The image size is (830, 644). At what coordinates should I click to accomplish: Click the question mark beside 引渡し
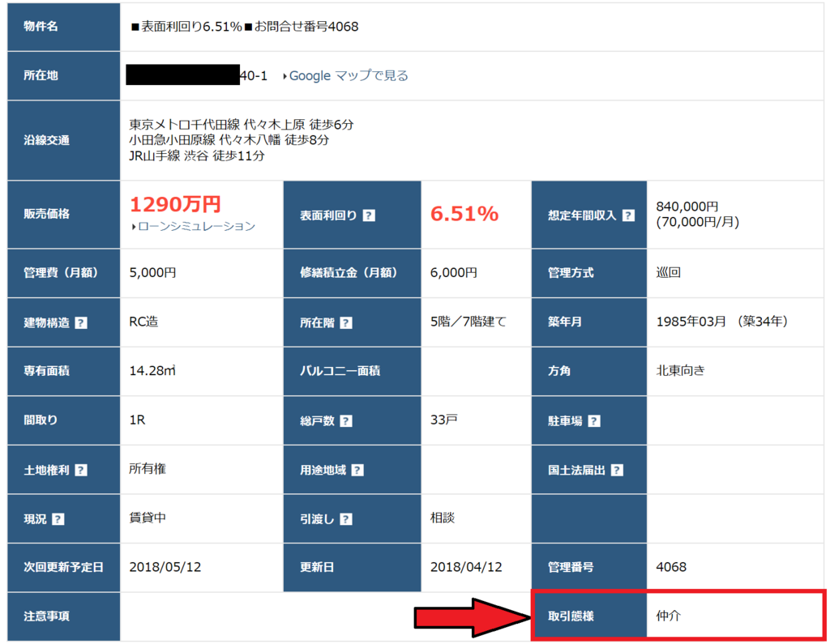346,519
